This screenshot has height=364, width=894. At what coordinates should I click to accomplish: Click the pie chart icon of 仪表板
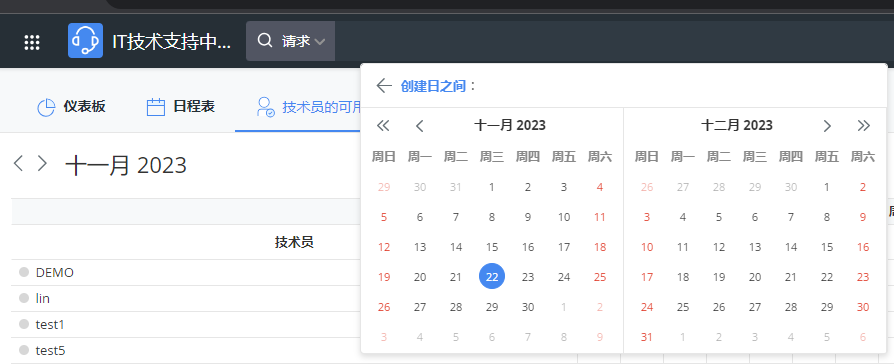(46, 107)
